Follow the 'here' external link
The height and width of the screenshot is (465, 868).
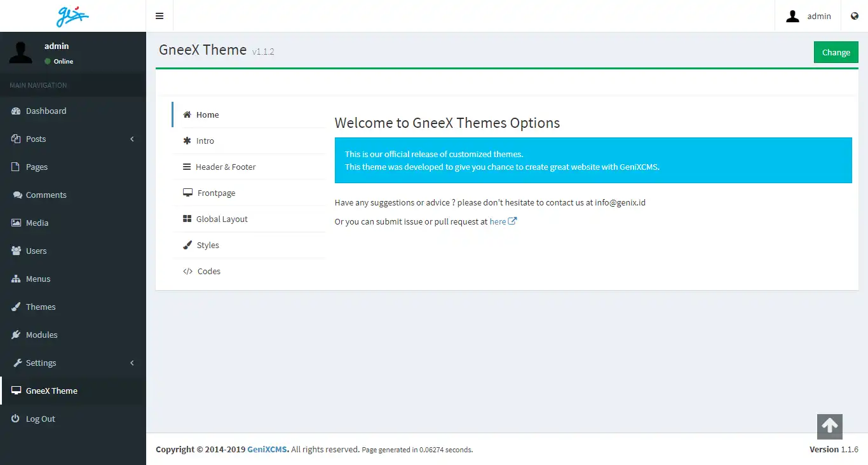pyautogui.click(x=498, y=221)
